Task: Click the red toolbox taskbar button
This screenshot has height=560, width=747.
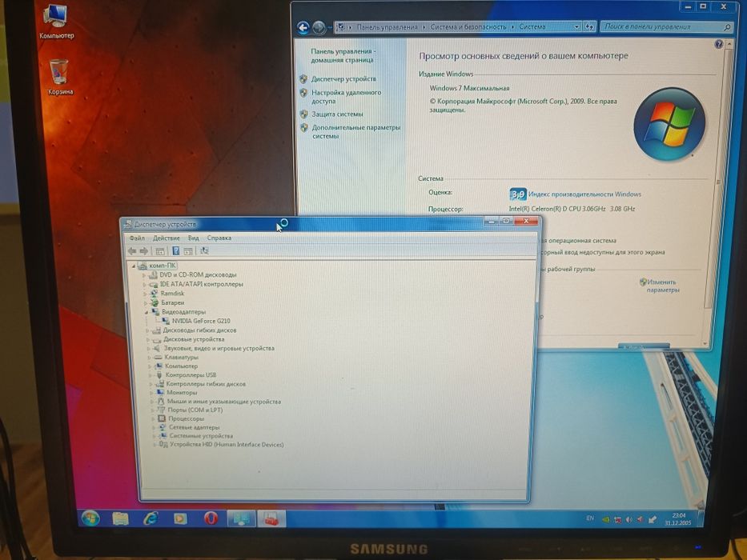Action: 271,518
